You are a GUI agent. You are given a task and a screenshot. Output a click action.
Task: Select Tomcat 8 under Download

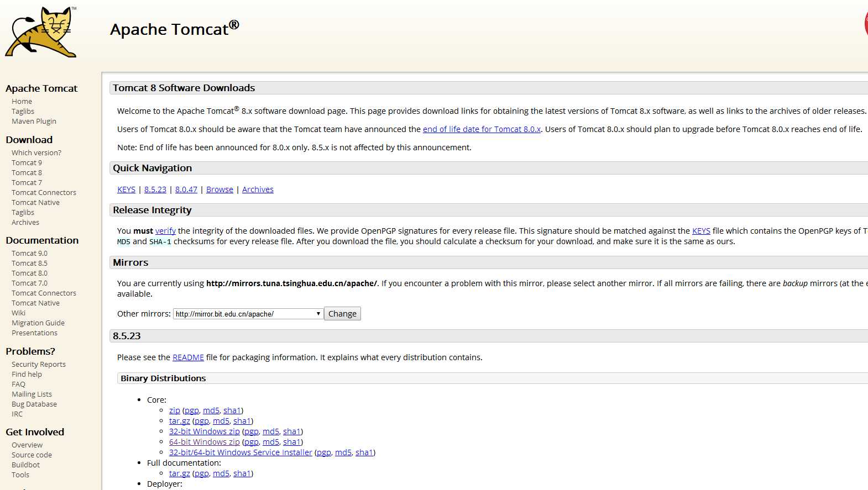27,173
